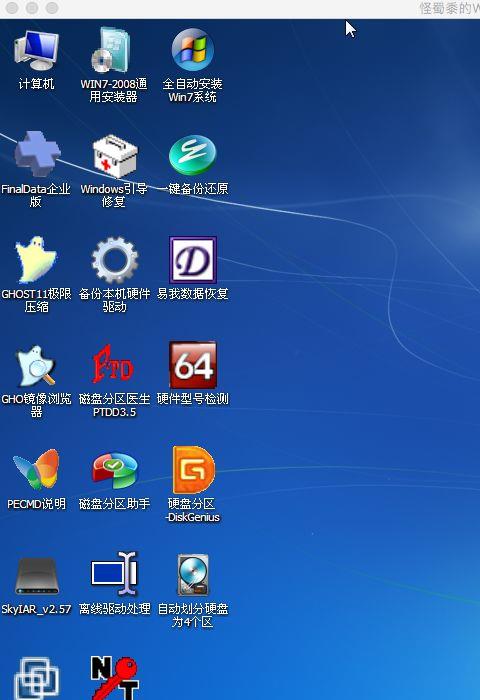
Task: Open 备份本机硬件驱动 gear icon
Action: click(x=115, y=260)
